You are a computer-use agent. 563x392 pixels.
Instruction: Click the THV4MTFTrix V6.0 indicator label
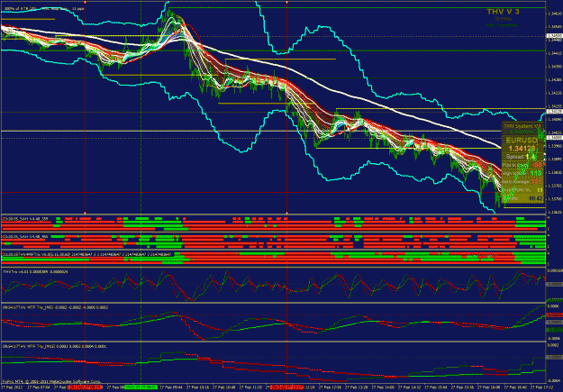point(87,253)
